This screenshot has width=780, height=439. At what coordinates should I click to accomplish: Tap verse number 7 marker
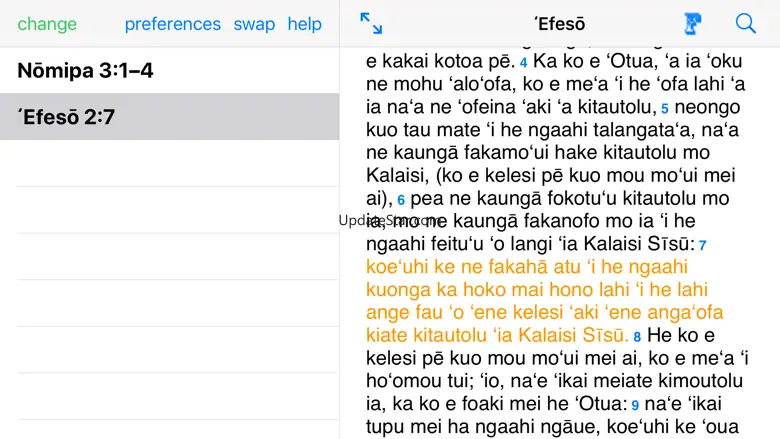pyautogui.click(x=703, y=245)
